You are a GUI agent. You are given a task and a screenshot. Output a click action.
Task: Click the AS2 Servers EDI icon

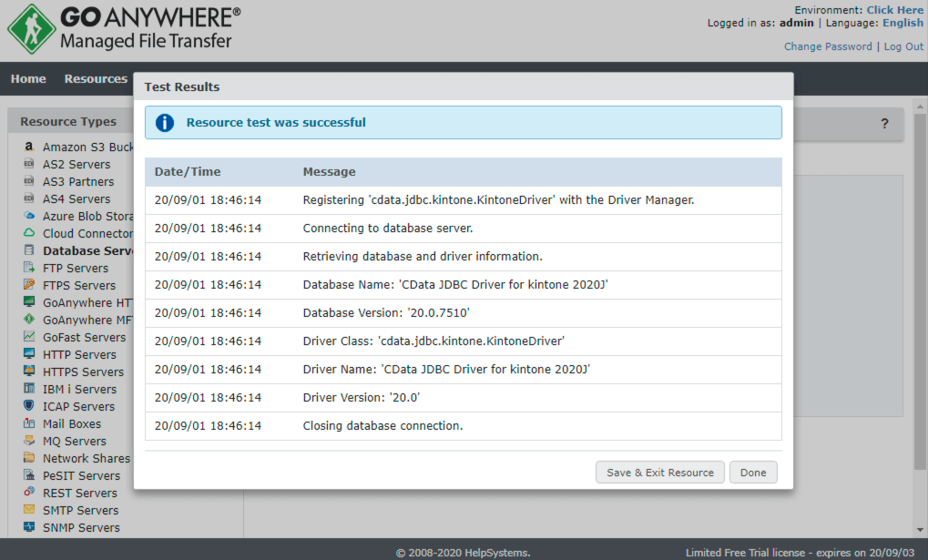coord(29,163)
